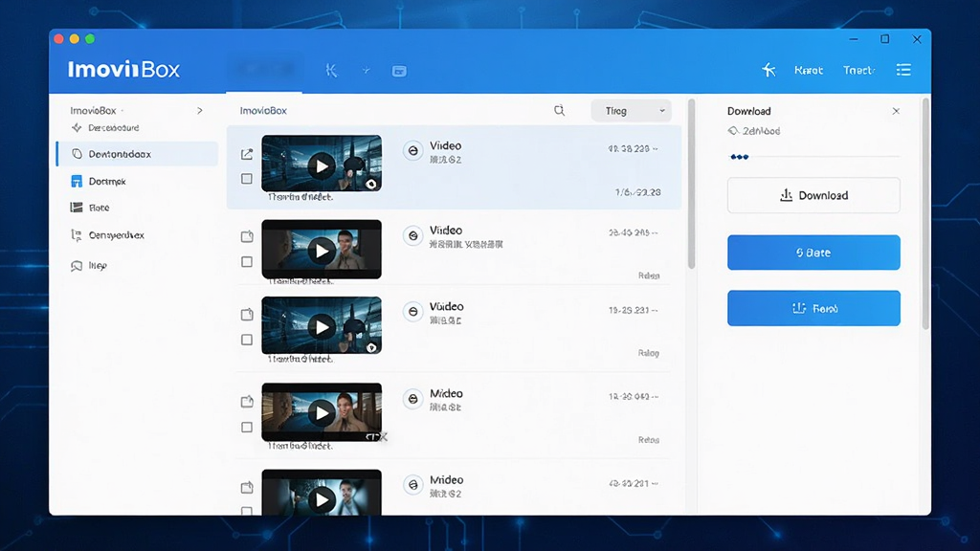Play the Mideo row's video thumbnail

pos(322,413)
